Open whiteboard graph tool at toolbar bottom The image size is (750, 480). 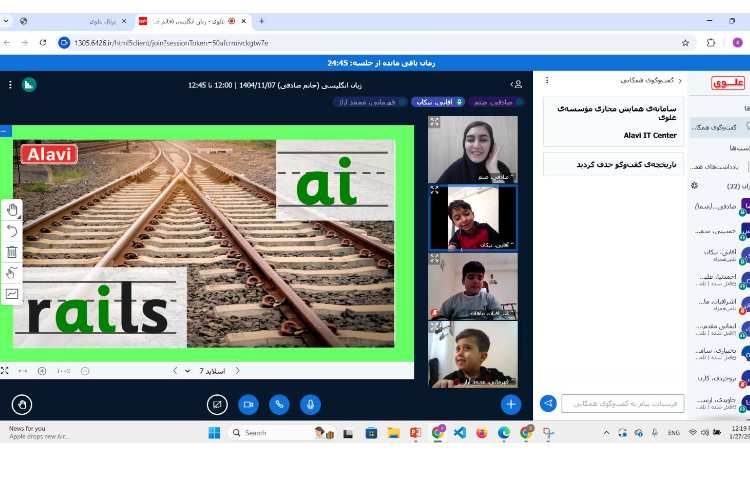(x=12, y=294)
